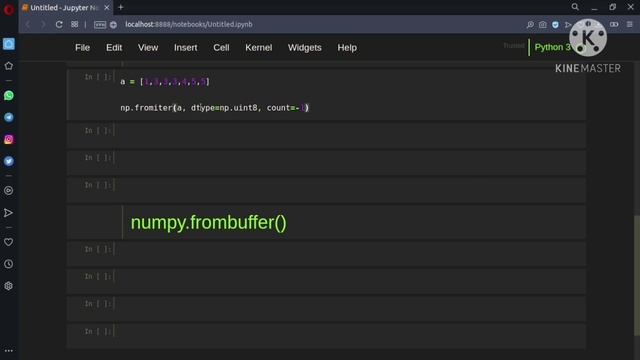
Task: Click the np.fromiter code line
Action: click(215, 108)
